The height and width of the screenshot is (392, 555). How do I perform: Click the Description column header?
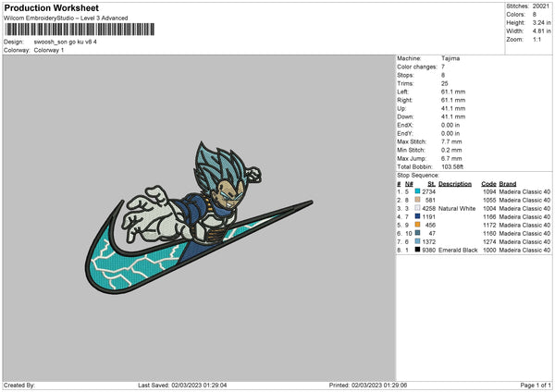point(455,184)
